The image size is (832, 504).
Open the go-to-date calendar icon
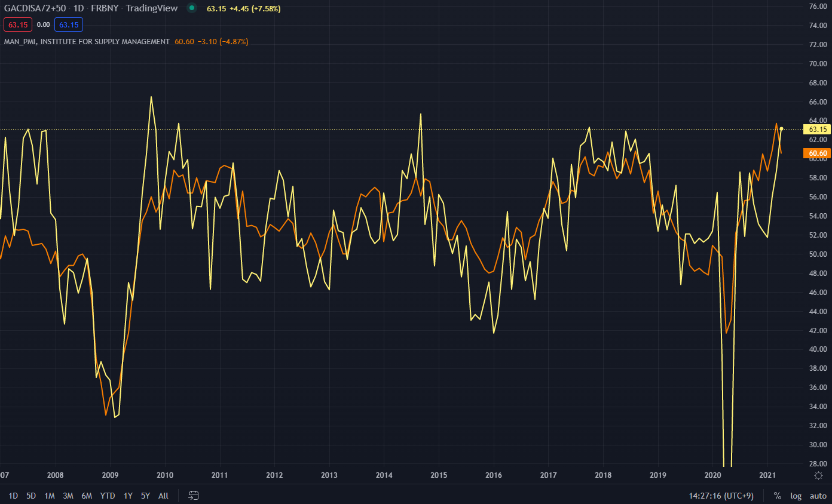point(193,496)
